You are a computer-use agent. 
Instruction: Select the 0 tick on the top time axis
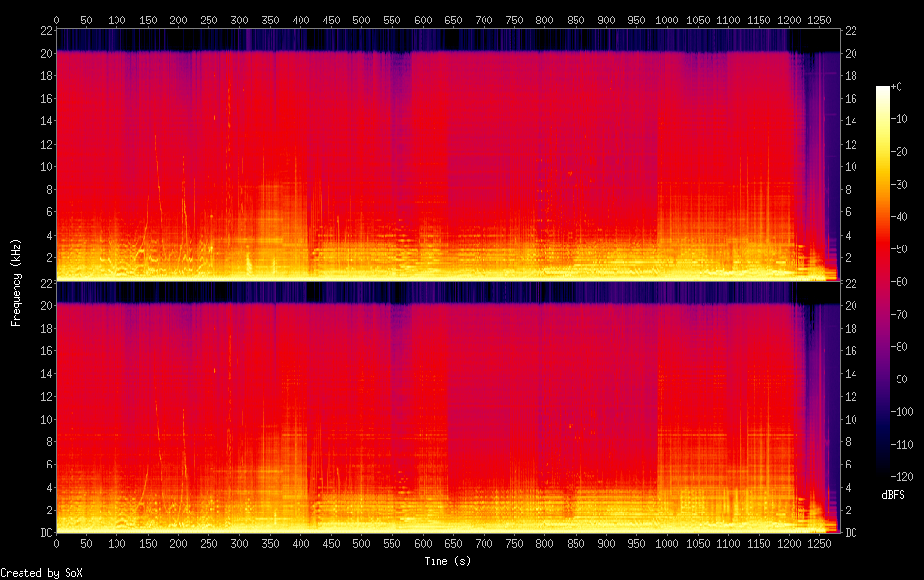[56, 19]
